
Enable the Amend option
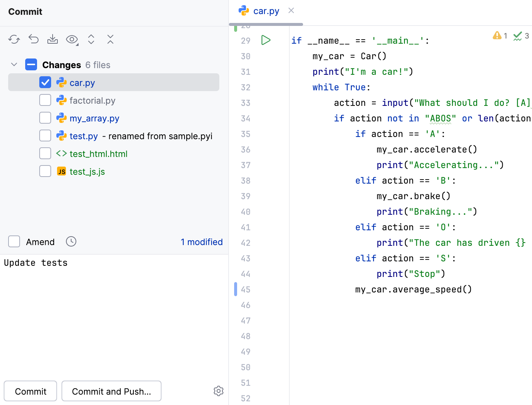[x=14, y=241]
